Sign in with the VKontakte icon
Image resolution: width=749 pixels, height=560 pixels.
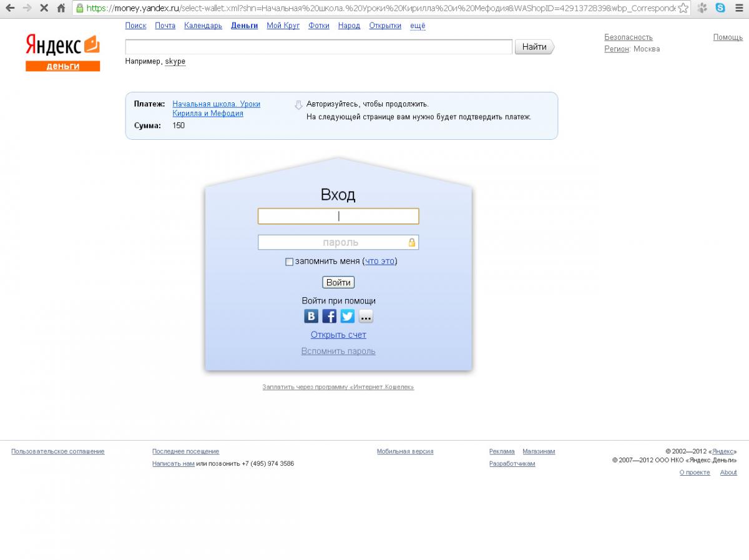tap(311, 317)
